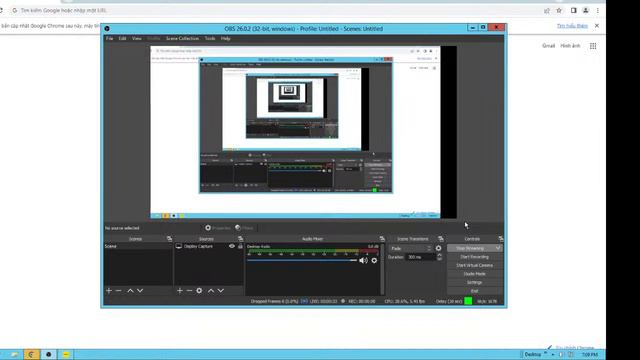The width and height of the screenshot is (640, 360).
Task: Click the OBS icon in the taskbar
Action: point(49,354)
